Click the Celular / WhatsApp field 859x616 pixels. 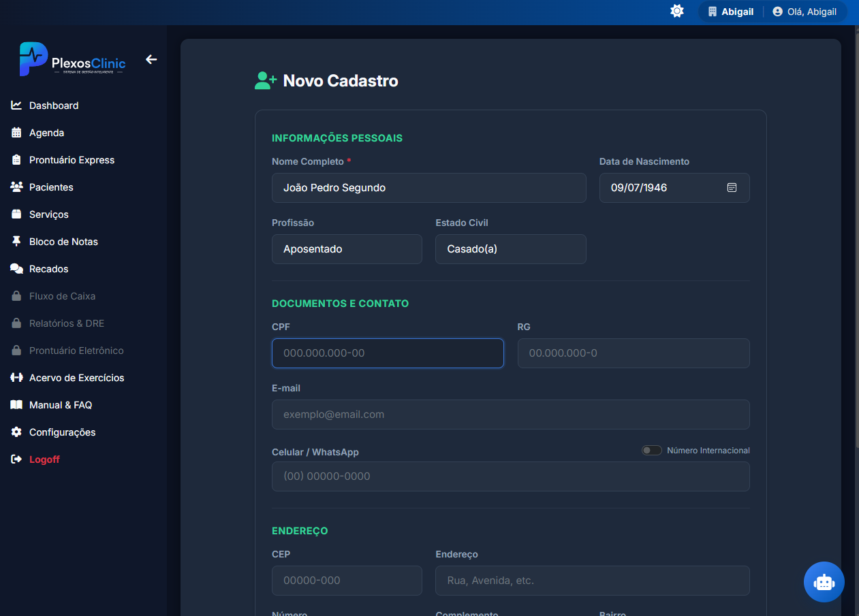511,476
